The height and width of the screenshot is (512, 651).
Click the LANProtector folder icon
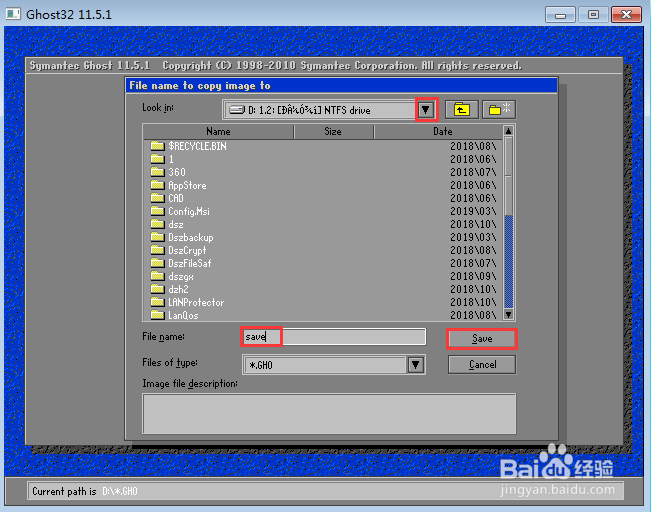(x=157, y=302)
